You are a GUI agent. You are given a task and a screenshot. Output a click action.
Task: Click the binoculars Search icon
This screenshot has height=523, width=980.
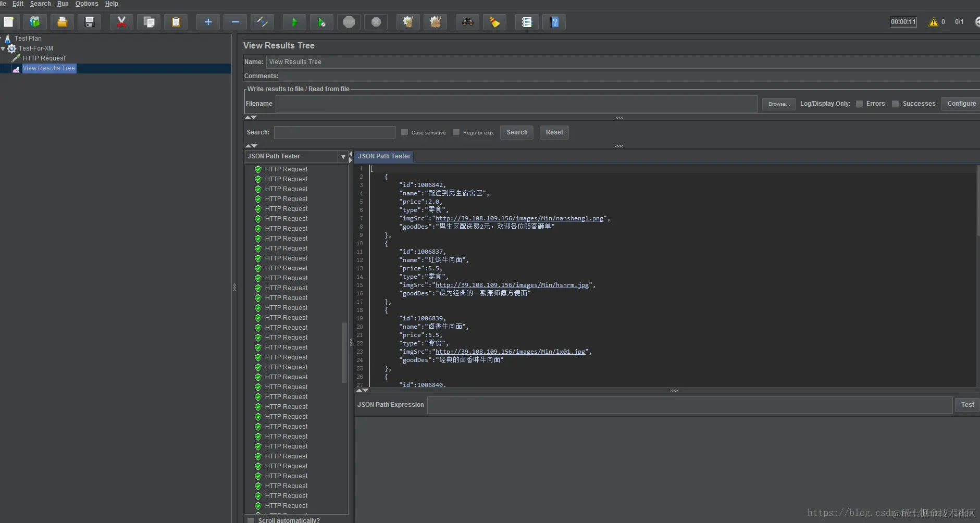[467, 22]
